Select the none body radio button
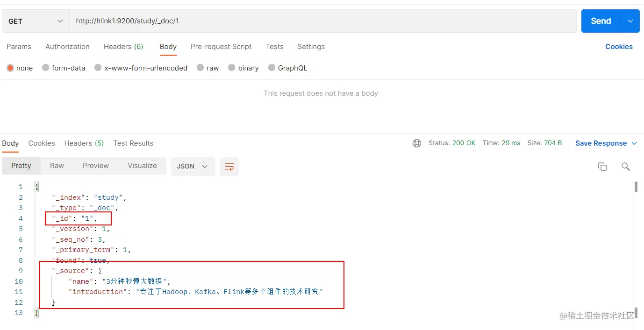The image size is (644, 330). [x=10, y=68]
